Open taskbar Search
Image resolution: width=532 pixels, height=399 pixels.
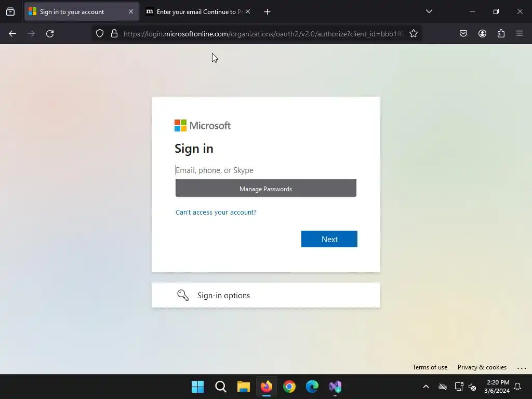[x=220, y=387]
